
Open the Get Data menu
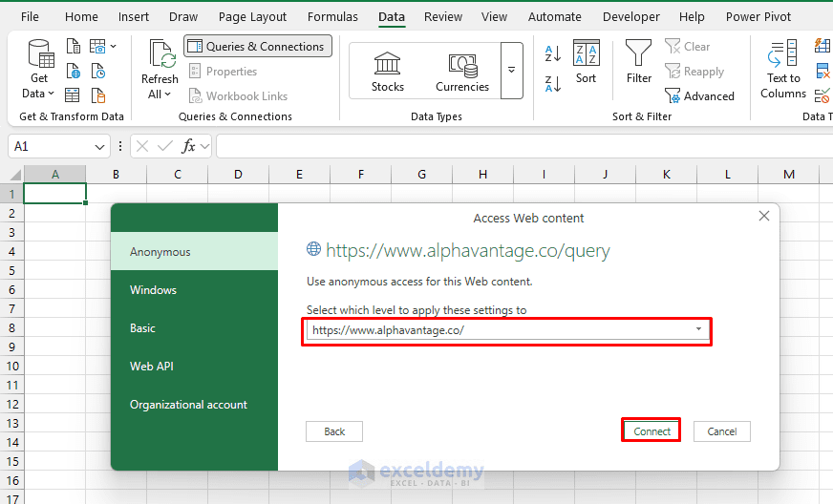[x=40, y=69]
